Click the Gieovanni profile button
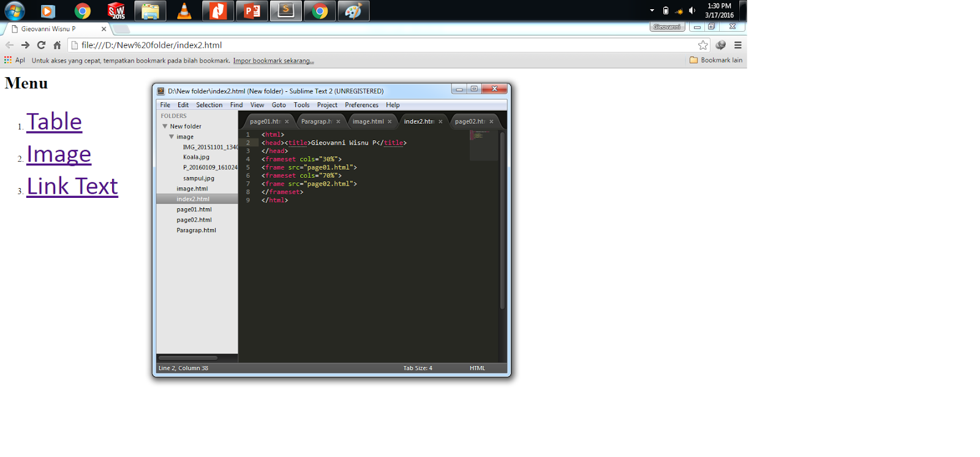 coord(667,27)
